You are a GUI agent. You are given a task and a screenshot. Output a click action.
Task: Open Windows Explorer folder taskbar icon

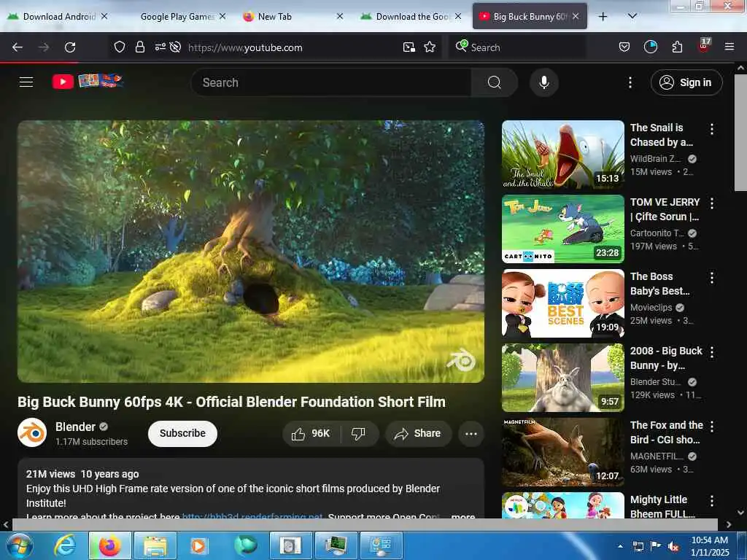pyautogui.click(x=155, y=545)
